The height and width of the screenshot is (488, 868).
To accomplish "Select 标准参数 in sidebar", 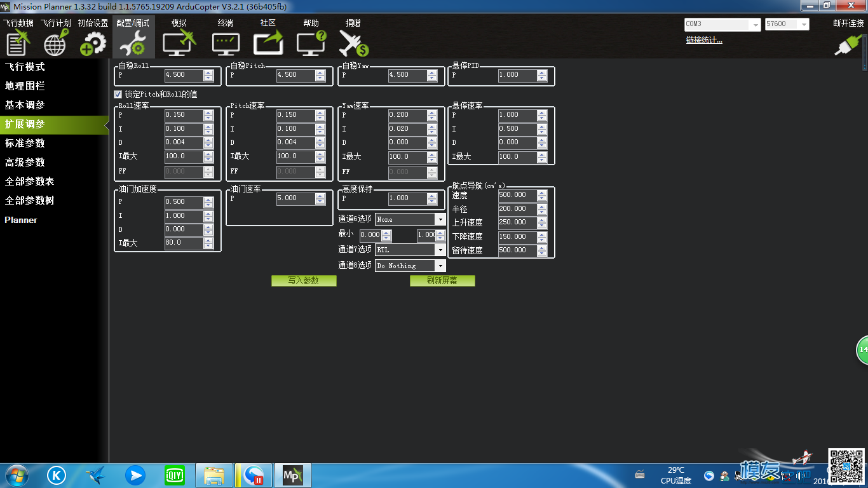I will pos(25,143).
